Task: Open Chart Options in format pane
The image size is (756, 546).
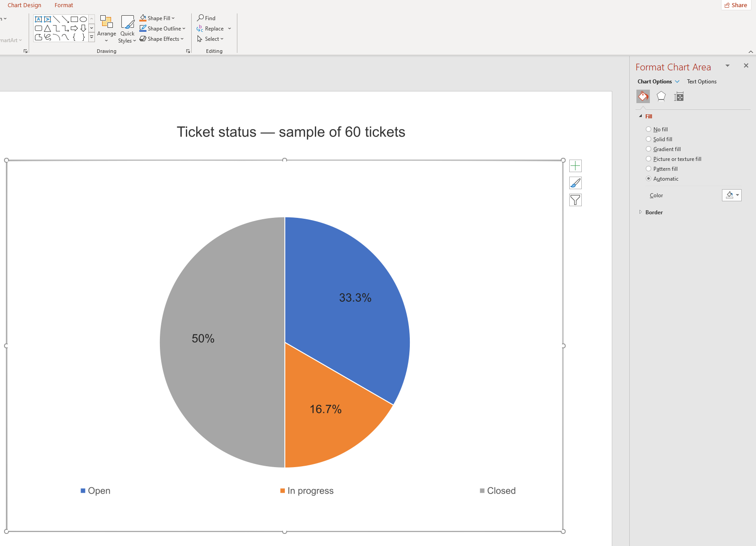Action: [x=658, y=81]
